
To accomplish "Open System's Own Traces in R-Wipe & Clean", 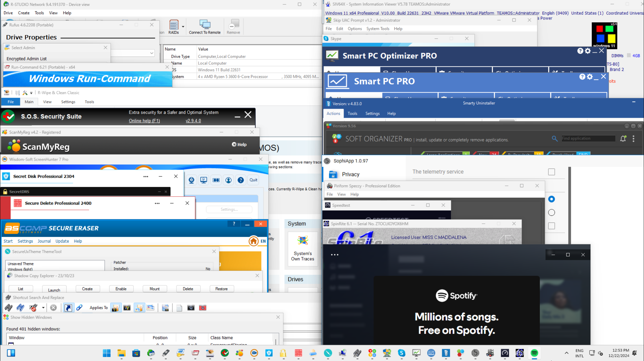I will point(303,249).
